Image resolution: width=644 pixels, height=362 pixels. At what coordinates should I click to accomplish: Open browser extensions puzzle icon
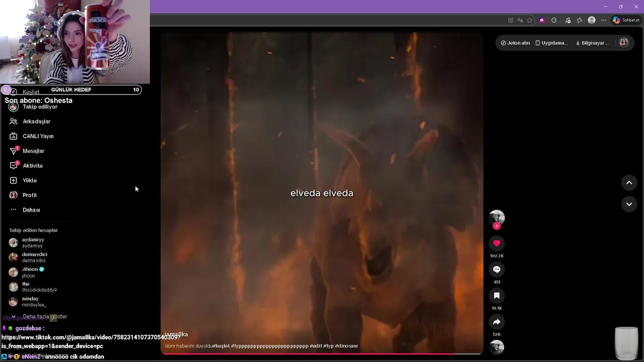coord(554,20)
